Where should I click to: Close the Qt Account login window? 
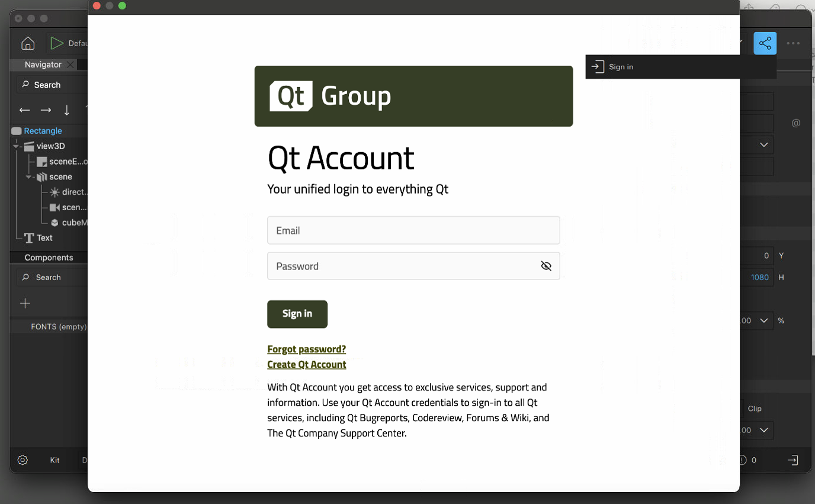[x=97, y=6]
